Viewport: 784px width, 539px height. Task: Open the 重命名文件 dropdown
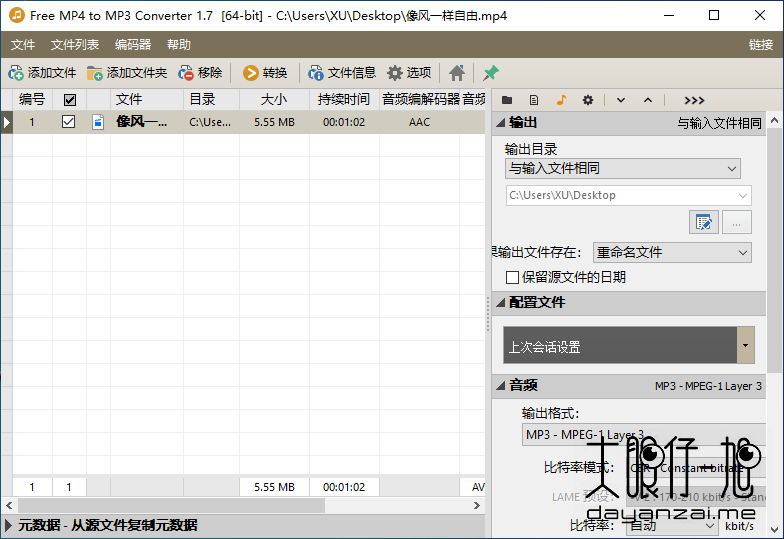[672, 252]
